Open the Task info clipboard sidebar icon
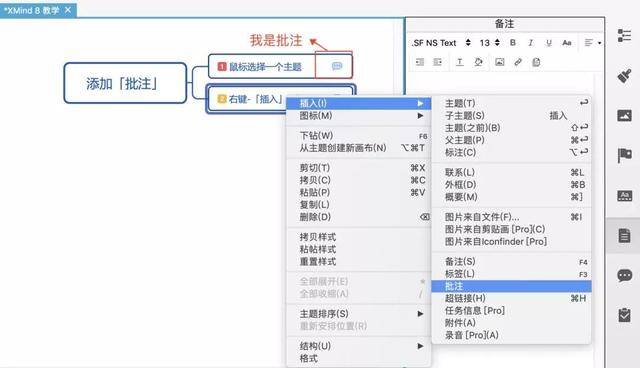This screenshot has height=368, width=640. coord(624,315)
